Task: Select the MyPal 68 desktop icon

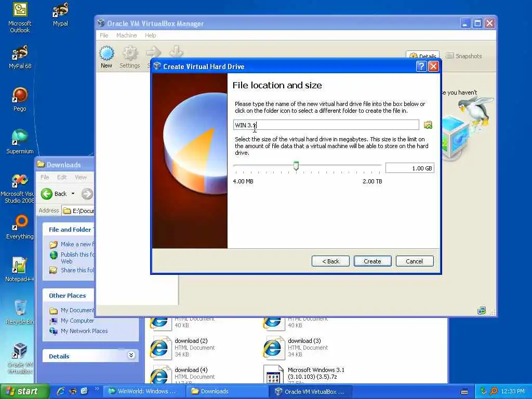Action: [20, 57]
